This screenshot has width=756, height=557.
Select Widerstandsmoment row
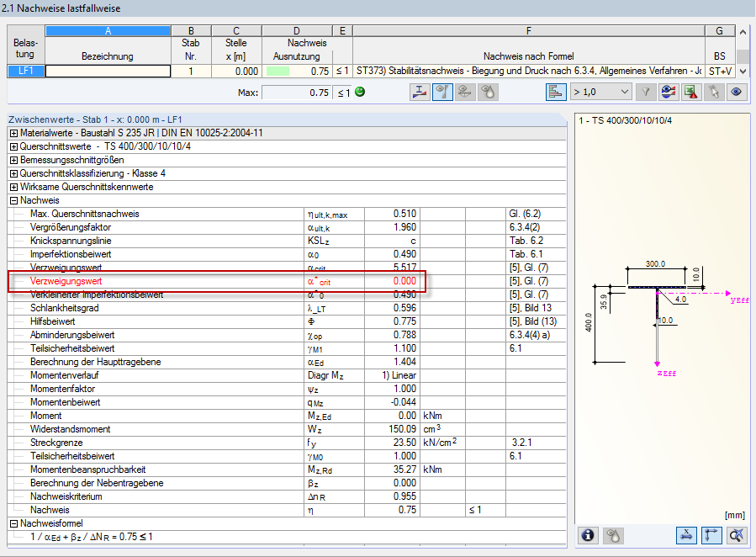pos(287,429)
